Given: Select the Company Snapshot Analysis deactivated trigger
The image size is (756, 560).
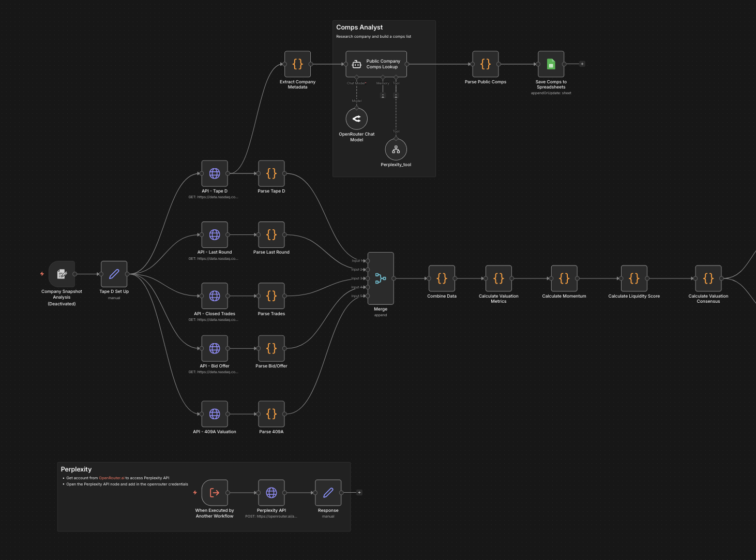Looking at the screenshot, I should pos(62,274).
